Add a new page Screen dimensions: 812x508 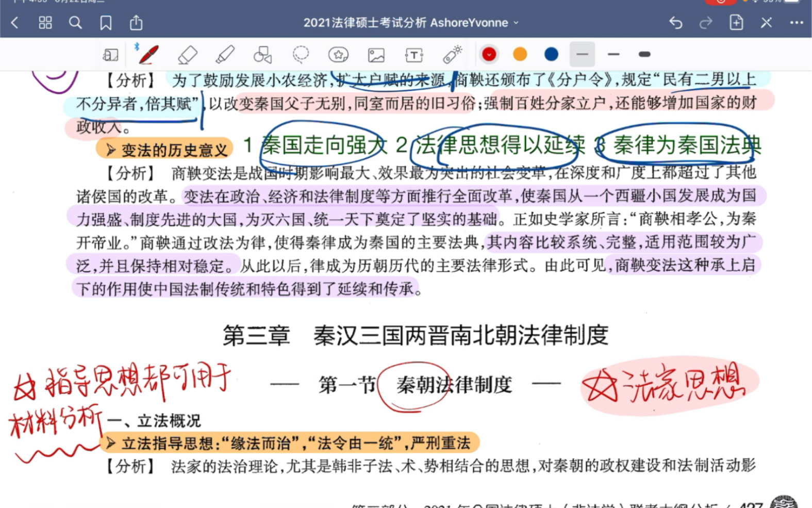pos(736,23)
